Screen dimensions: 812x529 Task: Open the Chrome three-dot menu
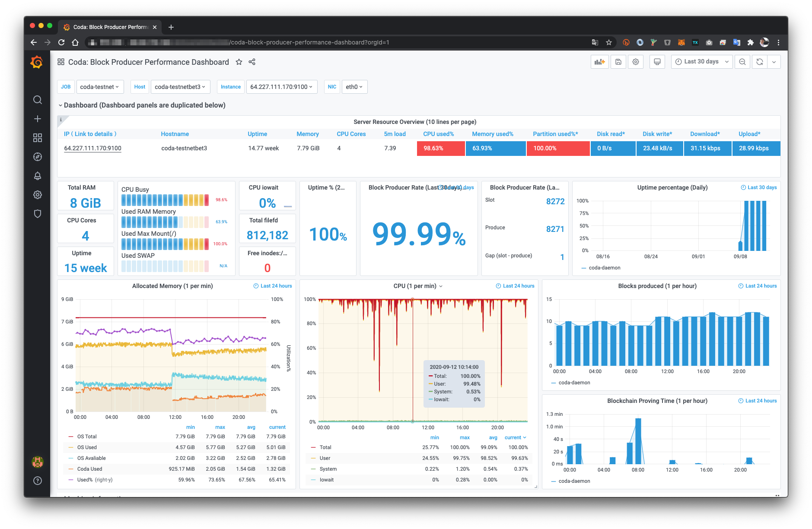(x=778, y=42)
